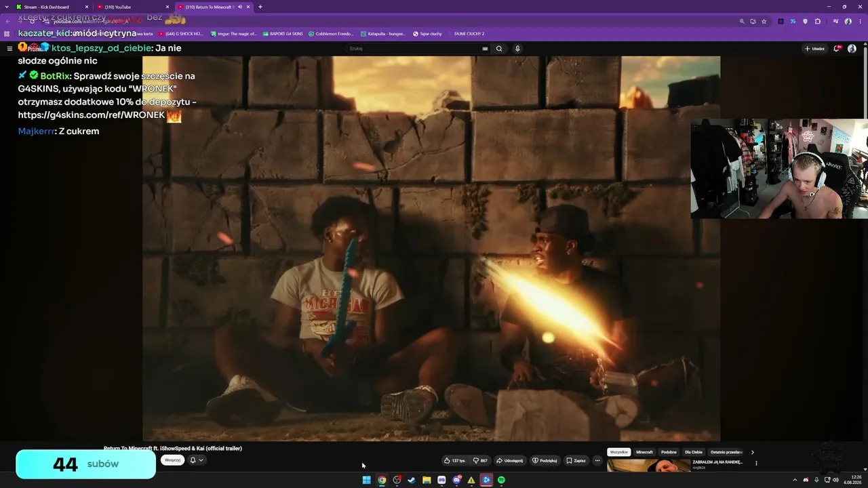868x488 pixels.
Task: Mute the Return To Minecraft tab audio
Action: [x=239, y=7]
